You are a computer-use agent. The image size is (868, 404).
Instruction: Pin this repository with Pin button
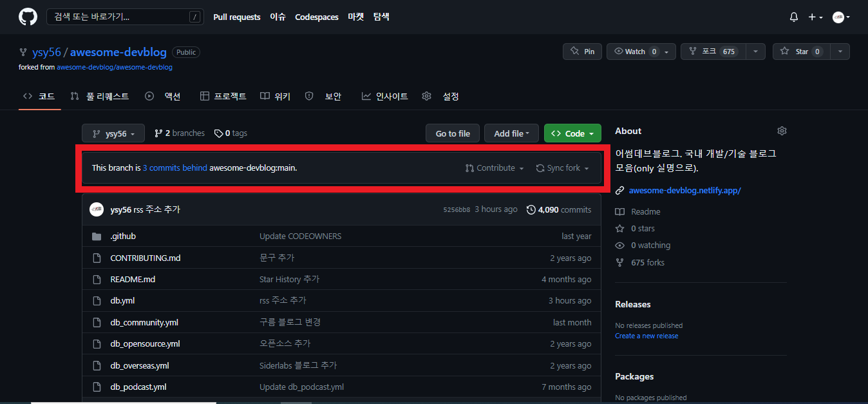pyautogui.click(x=582, y=52)
